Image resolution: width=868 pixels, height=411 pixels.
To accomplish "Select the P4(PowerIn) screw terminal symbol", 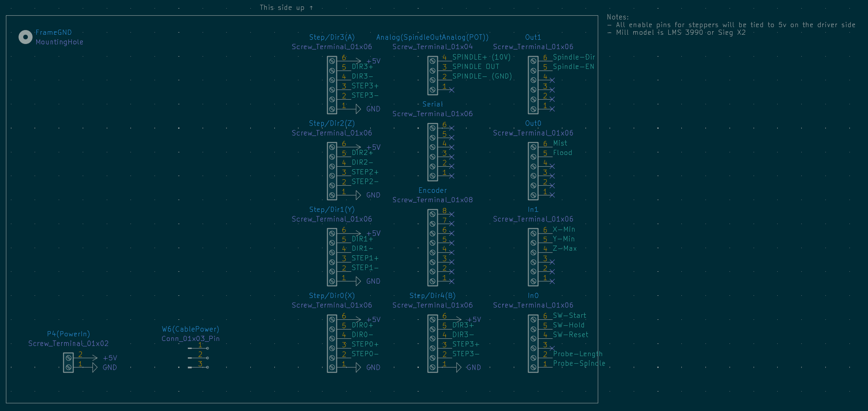I will point(68,362).
